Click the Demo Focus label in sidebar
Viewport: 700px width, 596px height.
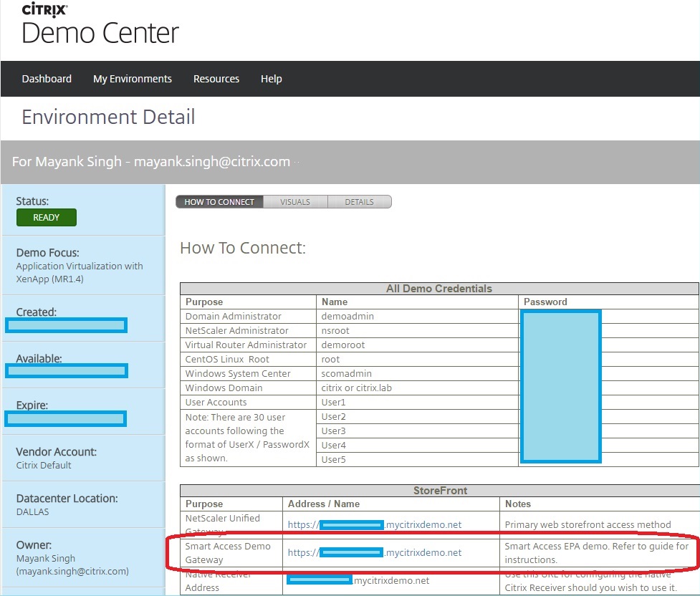47,253
